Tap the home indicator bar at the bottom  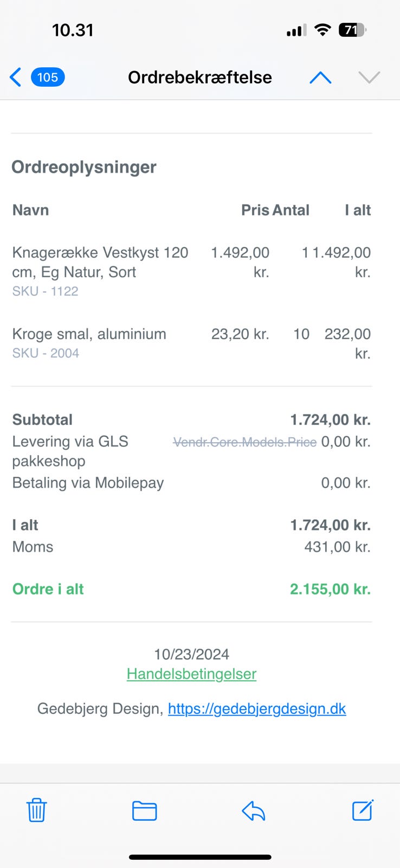200,857
